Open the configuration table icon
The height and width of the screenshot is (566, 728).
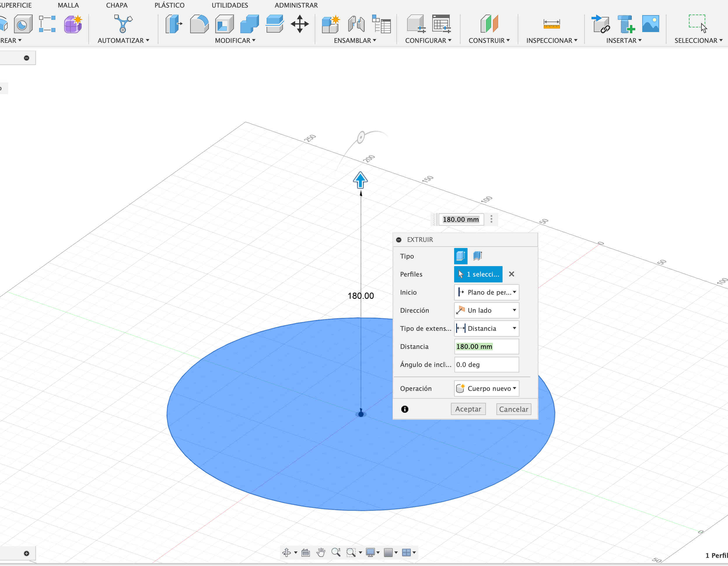click(441, 24)
